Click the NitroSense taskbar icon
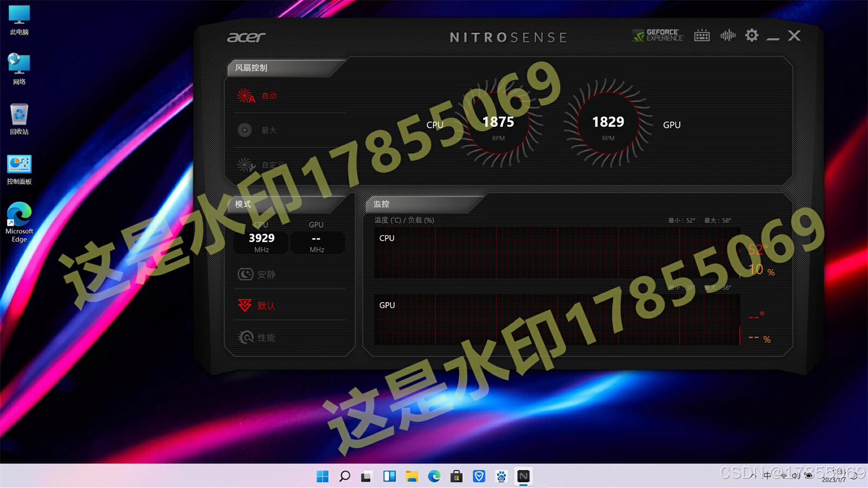The height and width of the screenshot is (488, 868). coord(523,476)
